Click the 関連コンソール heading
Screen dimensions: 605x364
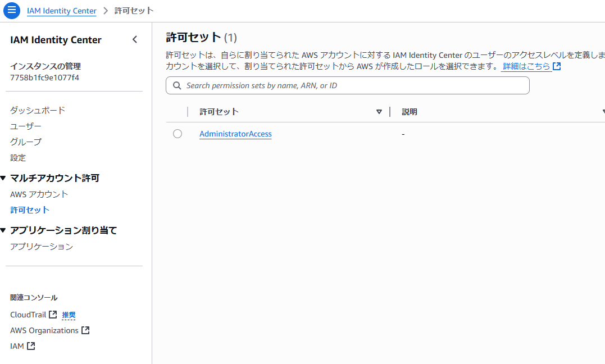[34, 298]
